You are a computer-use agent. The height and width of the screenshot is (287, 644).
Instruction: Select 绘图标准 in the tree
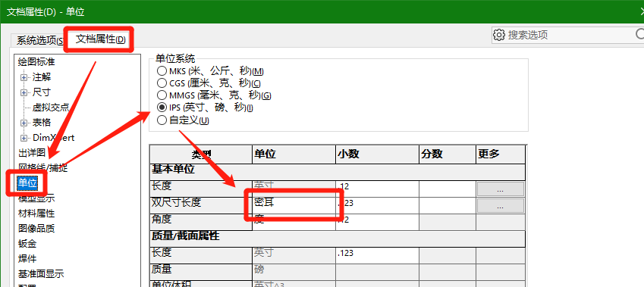[36, 62]
